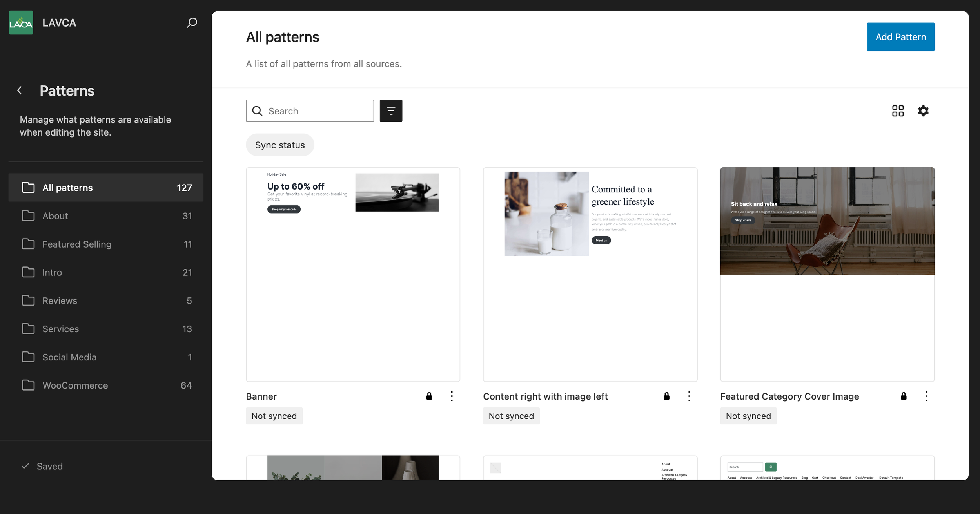Open the search magnifier in the sidebar

pyautogui.click(x=192, y=23)
